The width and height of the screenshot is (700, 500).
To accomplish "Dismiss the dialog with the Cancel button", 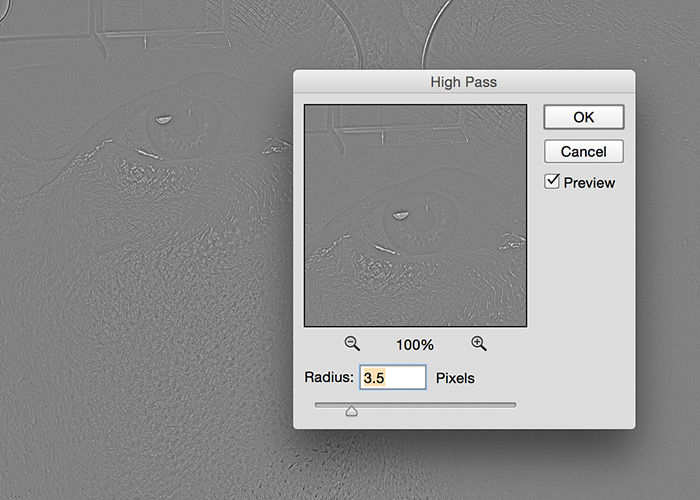I will 584,152.
